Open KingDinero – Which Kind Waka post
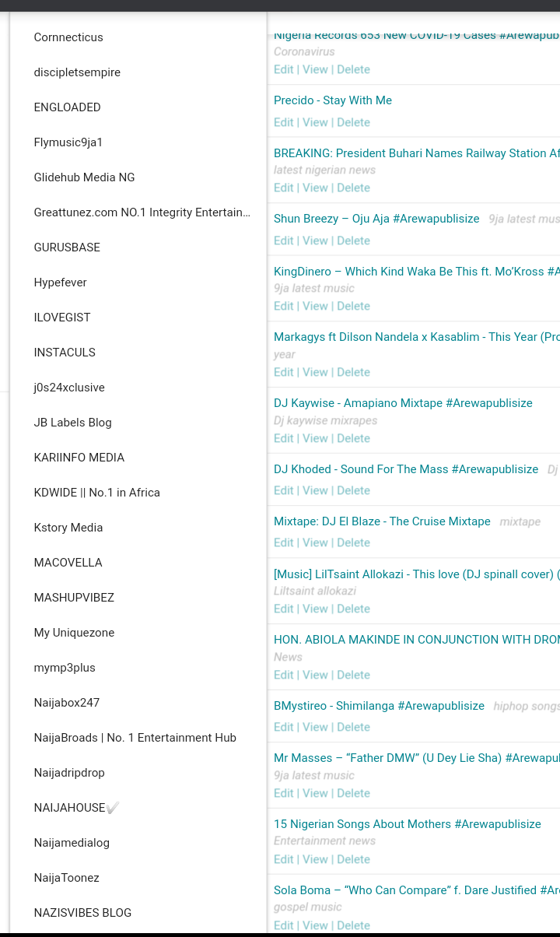This screenshot has width=560, height=937. click(x=417, y=272)
